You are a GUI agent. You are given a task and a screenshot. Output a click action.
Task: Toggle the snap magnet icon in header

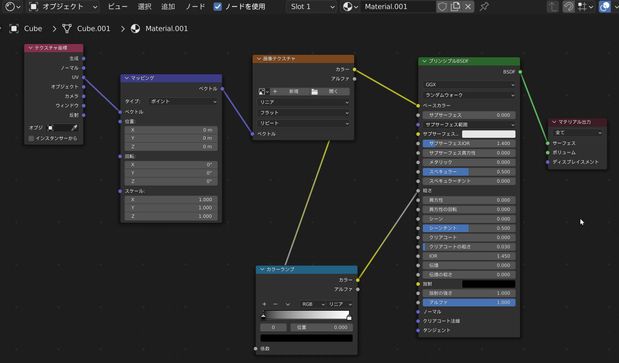point(568,7)
